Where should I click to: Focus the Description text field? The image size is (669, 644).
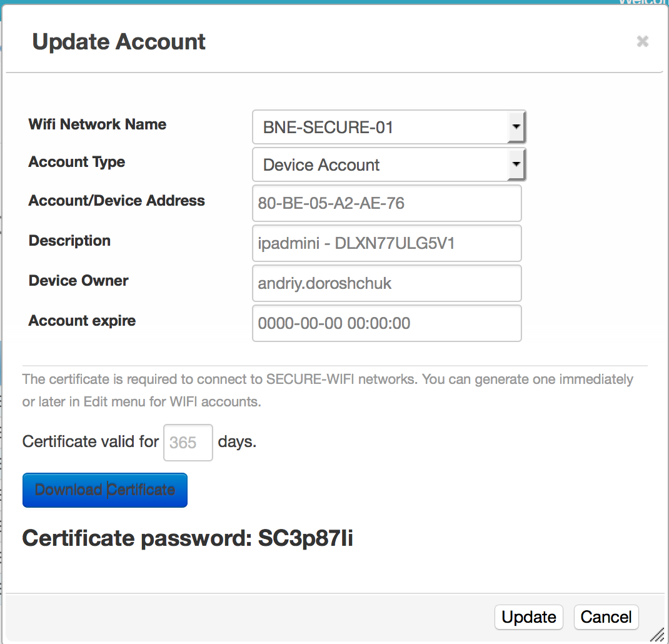(x=386, y=243)
